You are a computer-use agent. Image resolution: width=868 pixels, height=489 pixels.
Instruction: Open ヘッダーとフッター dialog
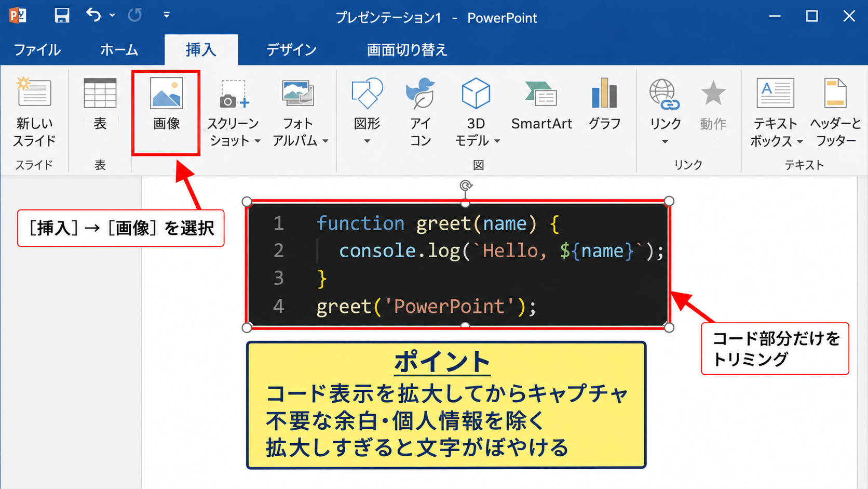(x=835, y=112)
